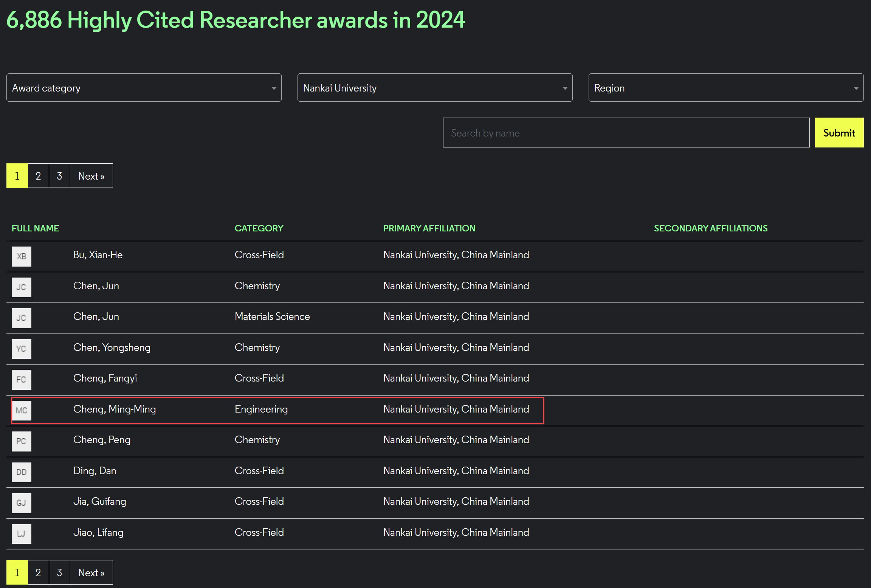Open the Region dropdown
The image size is (871, 588).
click(726, 88)
